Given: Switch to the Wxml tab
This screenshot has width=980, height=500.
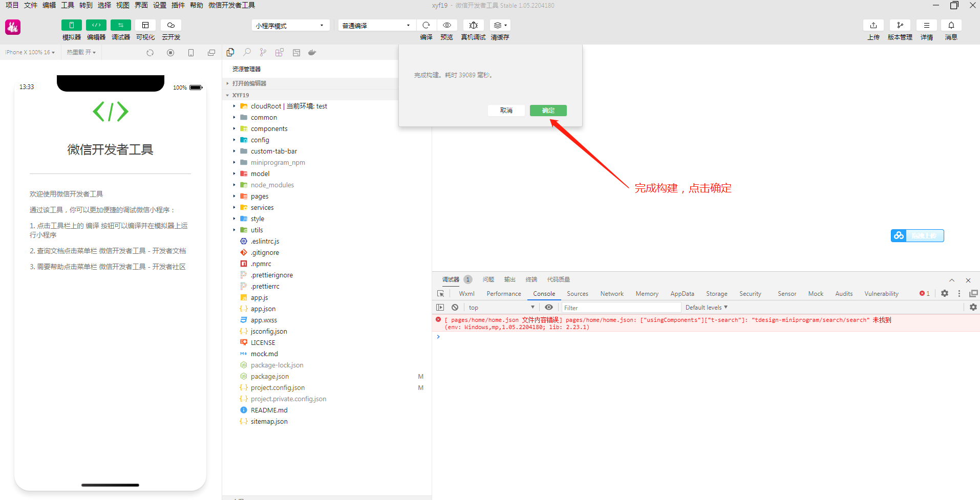Looking at the screenshot, I should 467,294.
